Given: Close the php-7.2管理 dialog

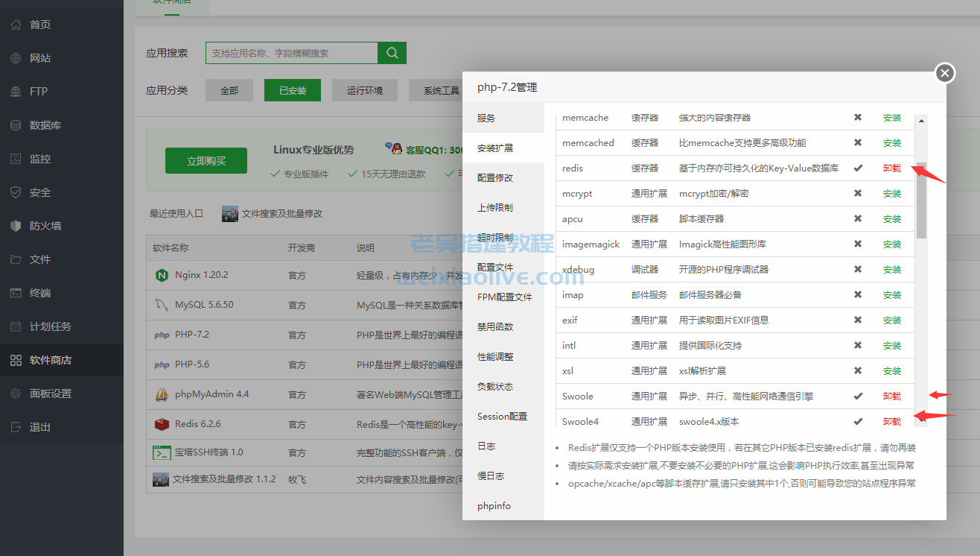Looking at the screenshot, I should coord(945,72).
